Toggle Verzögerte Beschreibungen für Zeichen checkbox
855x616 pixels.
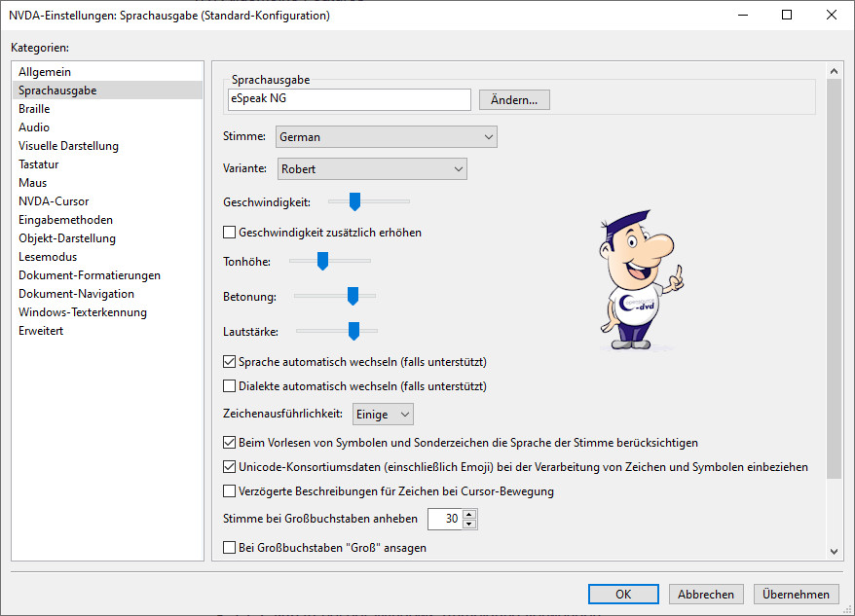230,491
